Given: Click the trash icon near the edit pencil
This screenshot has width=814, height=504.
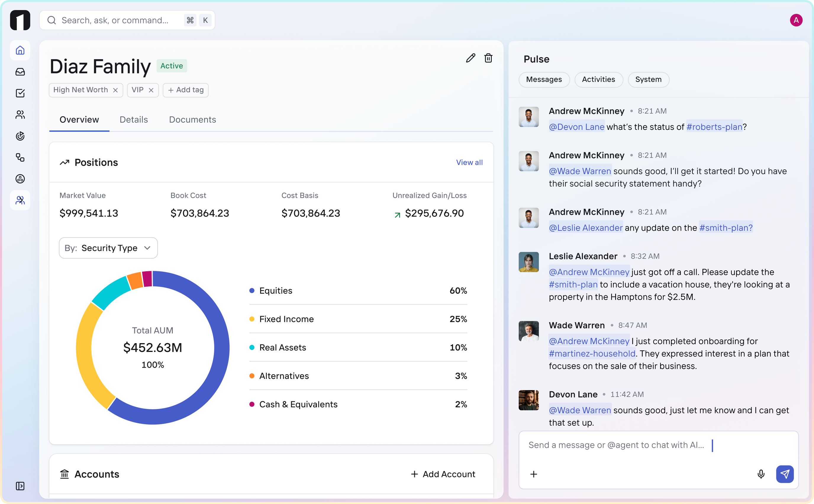Looking at the screenshot, I should (x=488, y=58).
